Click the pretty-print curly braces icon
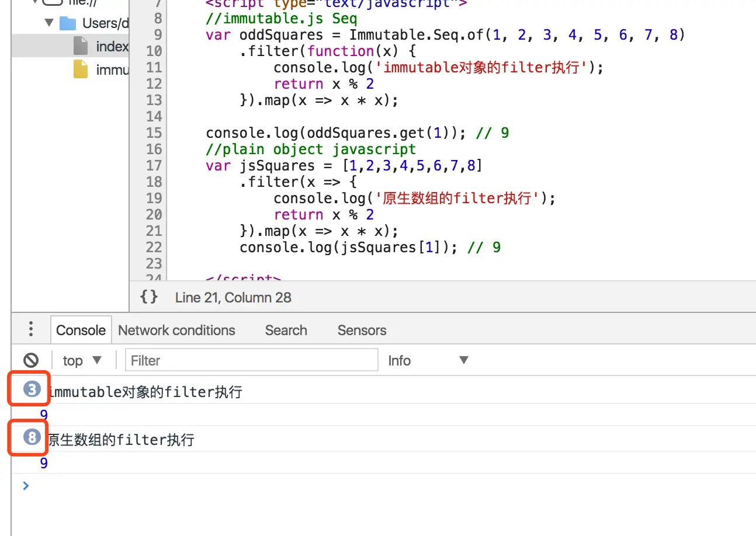This screenshot has height=536, width=756. tap(149, 297)
